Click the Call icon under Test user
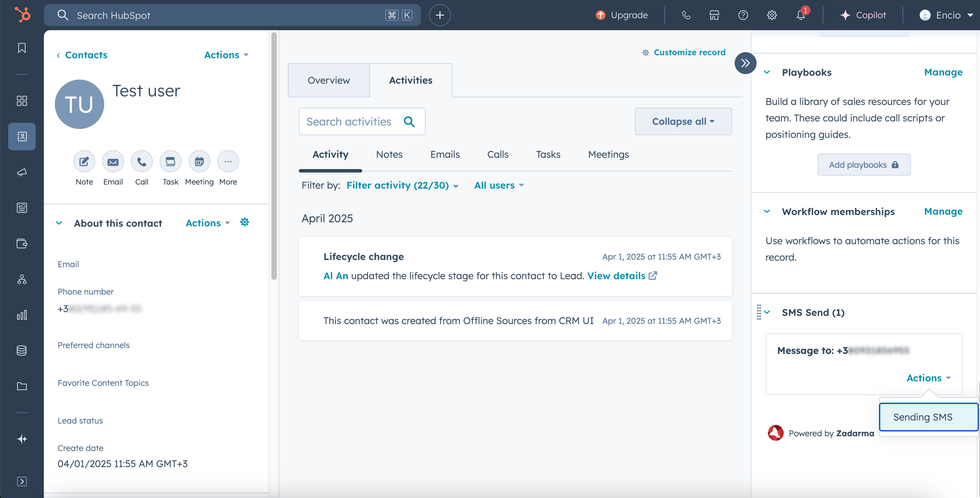The image size is (980, 498). 142,162
